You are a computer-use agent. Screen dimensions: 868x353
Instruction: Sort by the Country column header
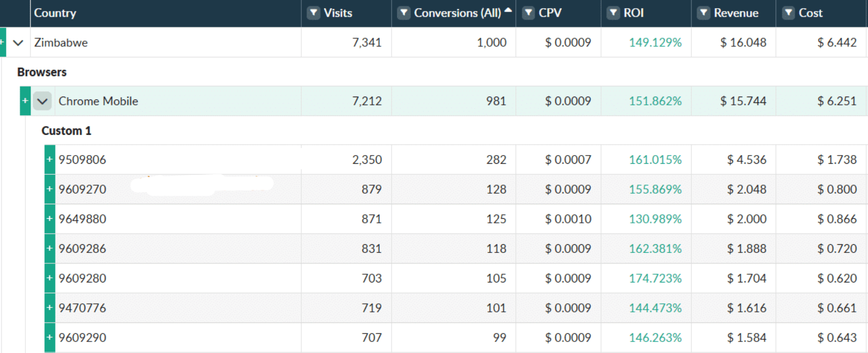pos(55,13)
